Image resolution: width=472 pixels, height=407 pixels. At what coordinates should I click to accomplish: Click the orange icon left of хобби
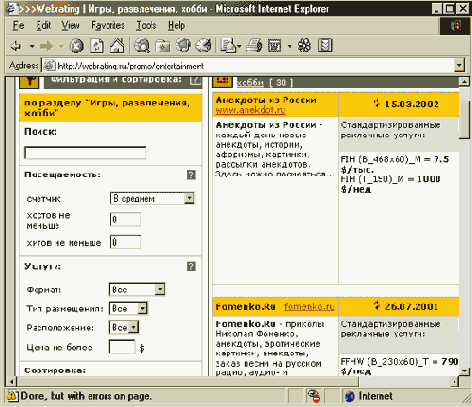tap(222, 81)
